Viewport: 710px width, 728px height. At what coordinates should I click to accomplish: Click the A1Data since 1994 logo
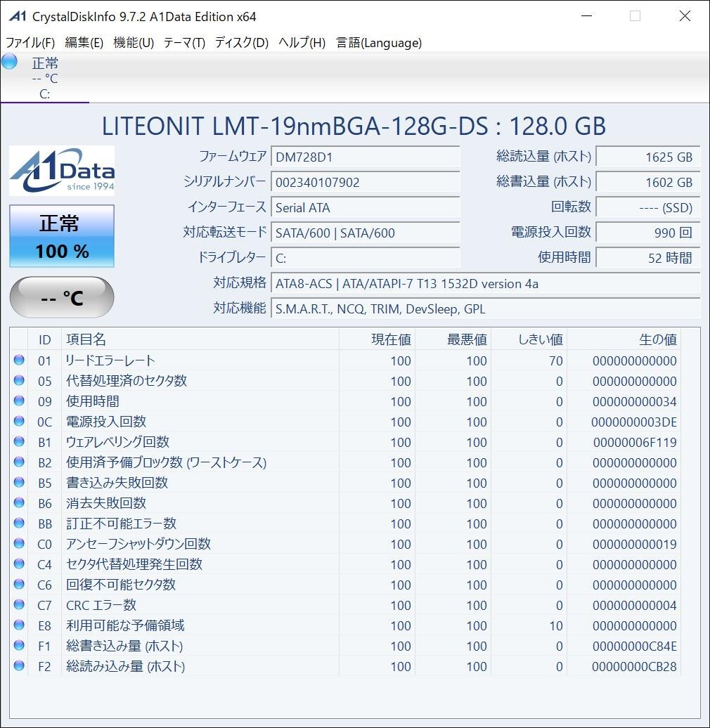(62, 170)
